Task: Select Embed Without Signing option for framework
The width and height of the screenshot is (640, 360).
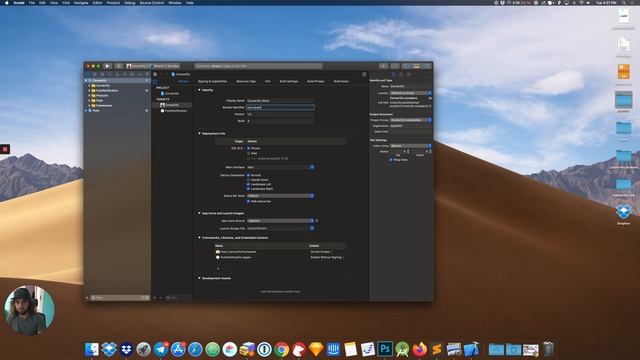Action: point(327,258)
